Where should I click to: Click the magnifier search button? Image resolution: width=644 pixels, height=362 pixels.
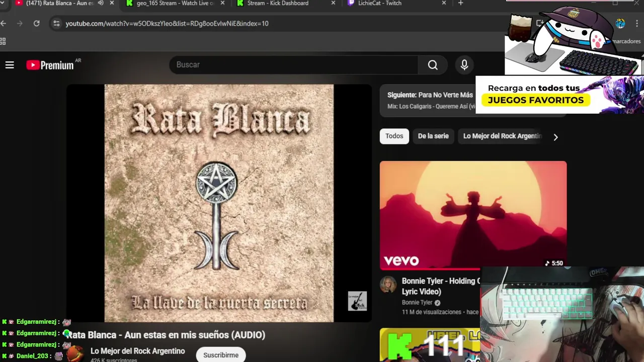pyautogui.click(x=433, y=65)
